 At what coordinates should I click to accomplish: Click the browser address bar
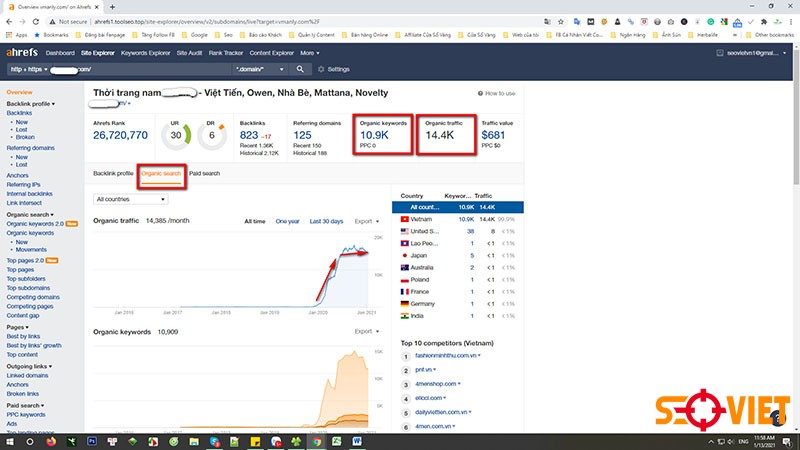pyautogui.click(x=300, y=19)
